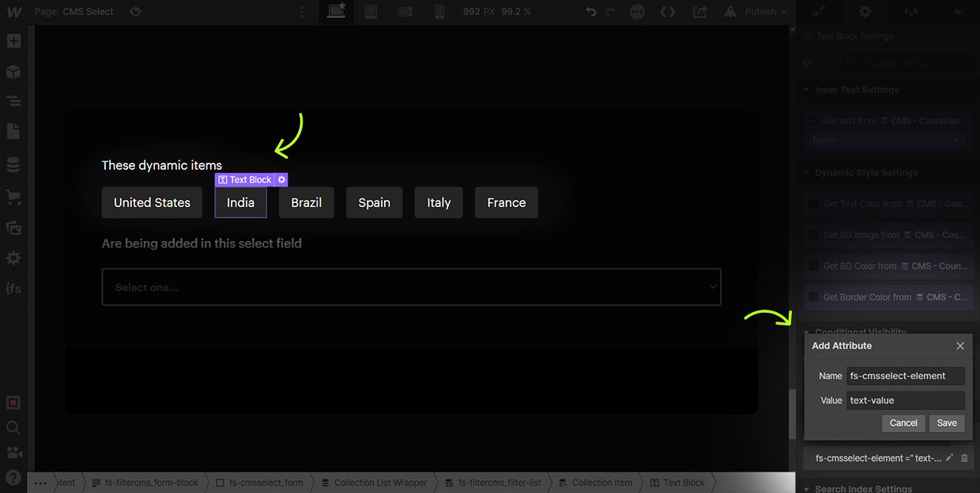980x493 pixels.
Task: Select the France text block
Action: [x=507, y=202]
